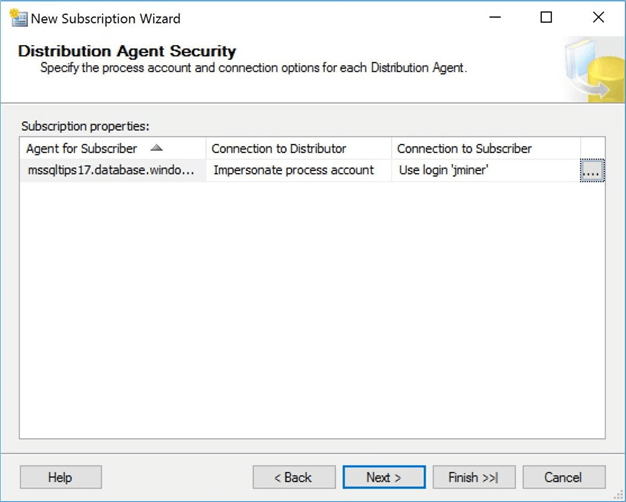Open Help for this wizard page
This screenshot has width=626, height=502.
(x=60, y=477)
